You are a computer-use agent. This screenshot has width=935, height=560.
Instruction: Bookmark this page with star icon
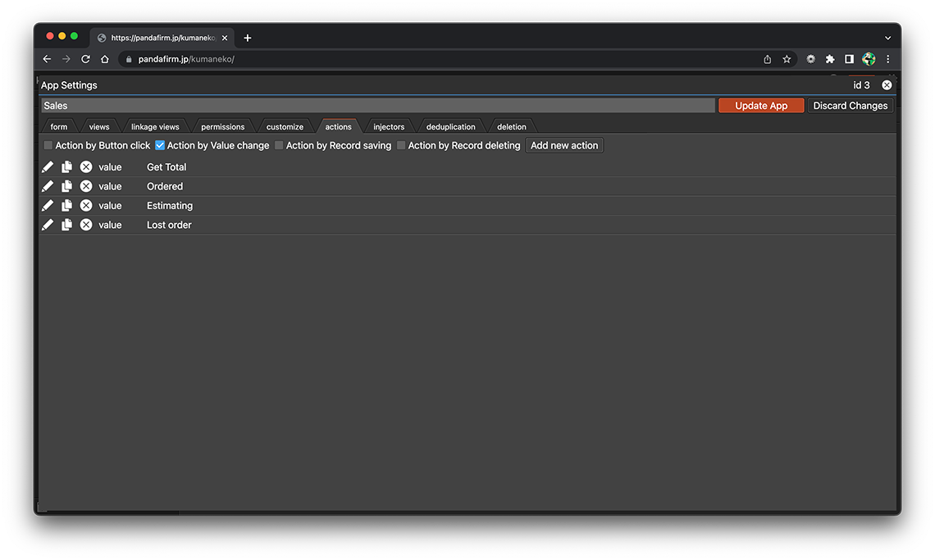click(x=787, y=59)
